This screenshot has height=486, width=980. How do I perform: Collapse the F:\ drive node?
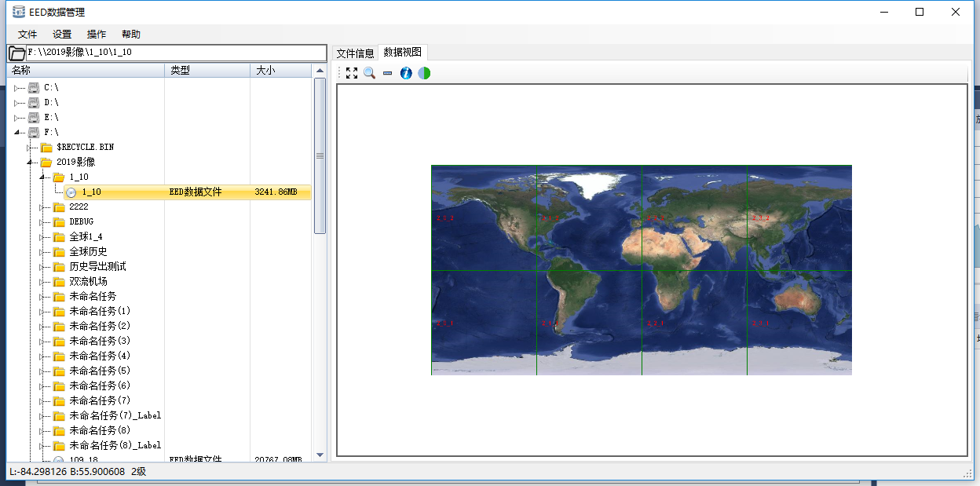(x=17, y=133)
